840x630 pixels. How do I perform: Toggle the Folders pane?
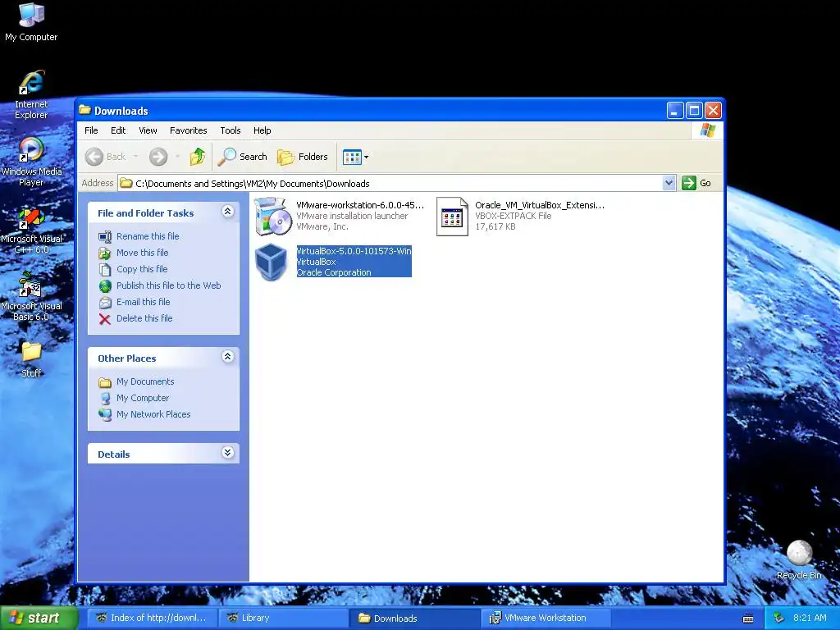(303, 157)
